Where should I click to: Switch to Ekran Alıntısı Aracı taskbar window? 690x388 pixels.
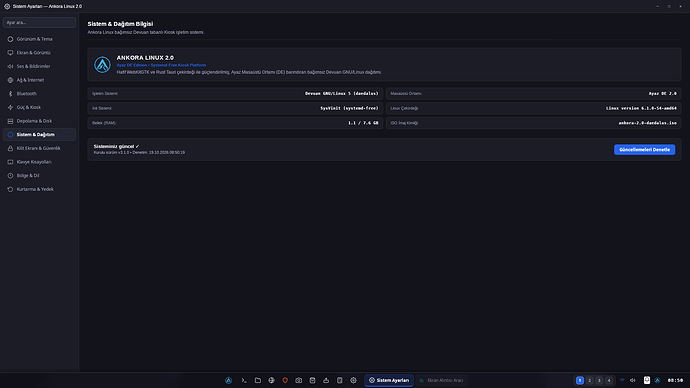[x=441, y=381]
